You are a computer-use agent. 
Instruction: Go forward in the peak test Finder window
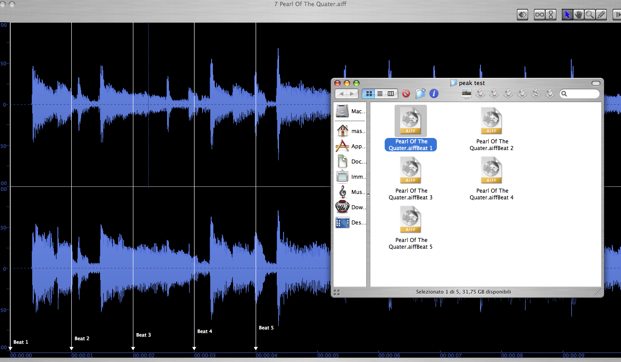pyautogui.click(x=352, y=94)
